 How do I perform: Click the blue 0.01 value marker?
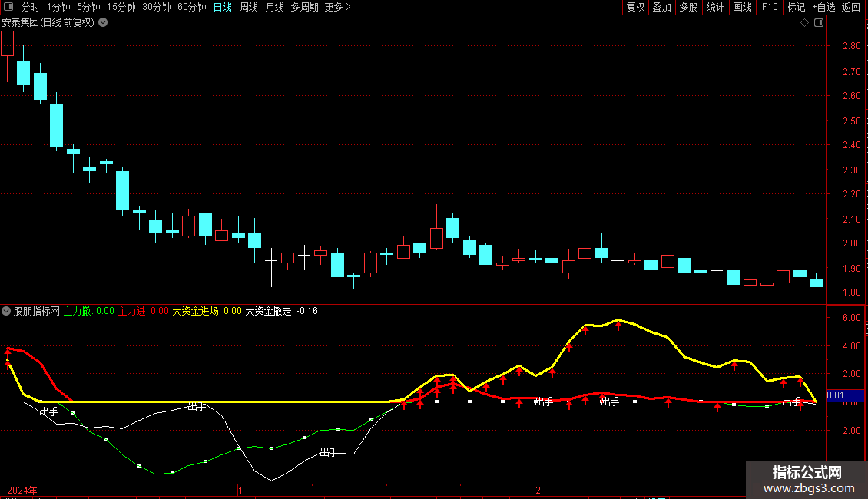(845, 395)
